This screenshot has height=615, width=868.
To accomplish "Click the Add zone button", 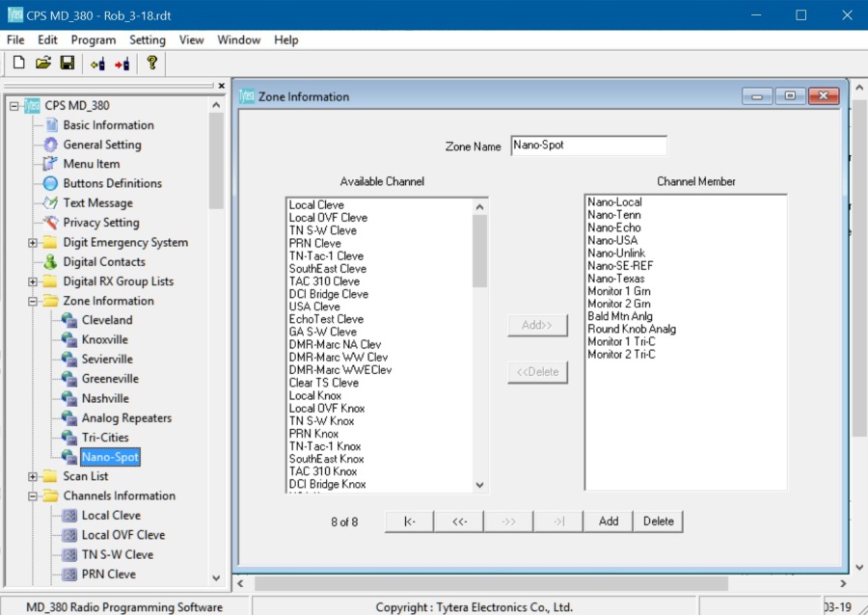I will pyautogui.click(x=609, y=521).
